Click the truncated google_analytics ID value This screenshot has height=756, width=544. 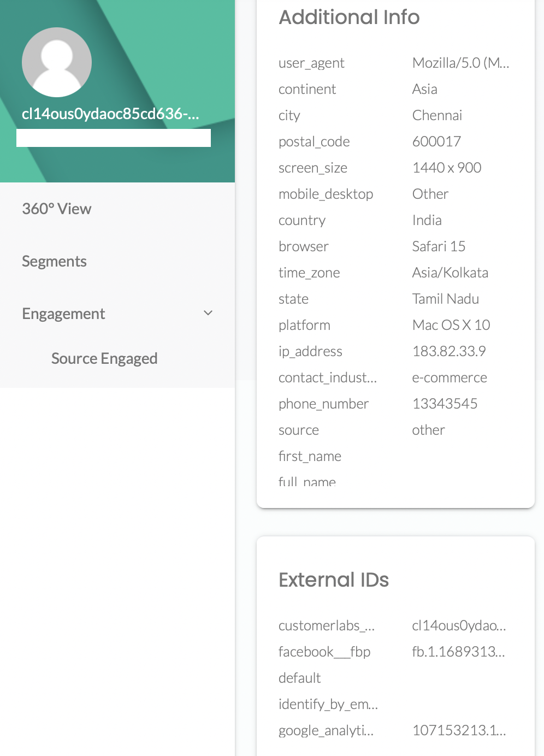coord(459,730)
